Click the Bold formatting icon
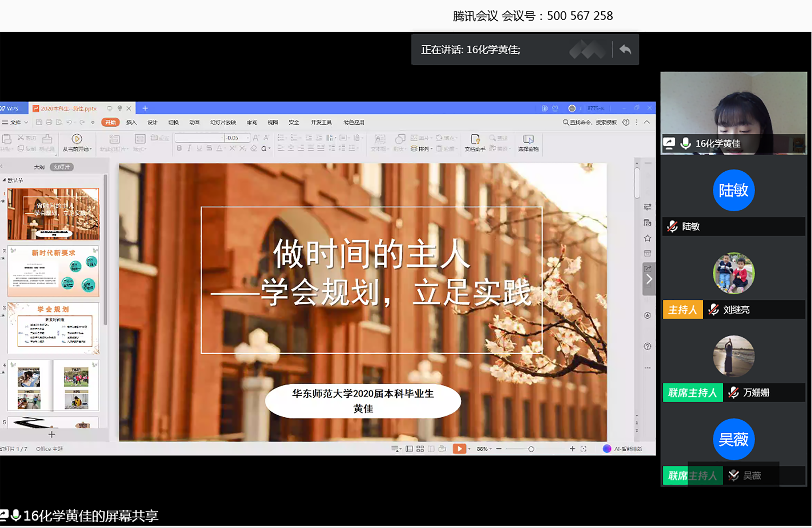The image size is (812, 528). click(179, 149)
